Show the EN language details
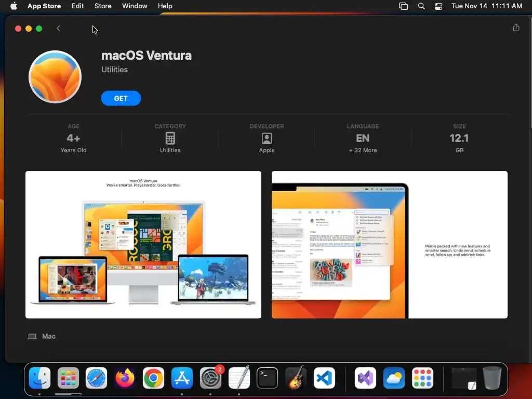The height and width of the screenshot is (399, 532). coord(363,138)
